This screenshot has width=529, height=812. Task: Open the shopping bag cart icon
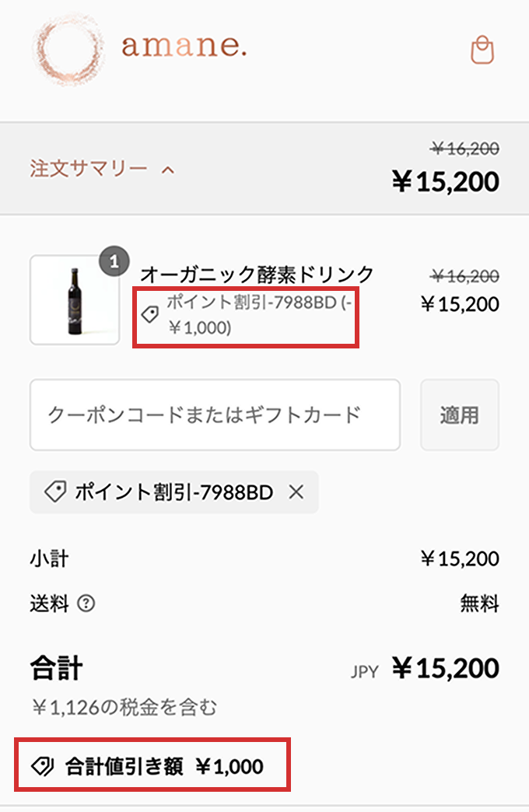coord(482,51)
